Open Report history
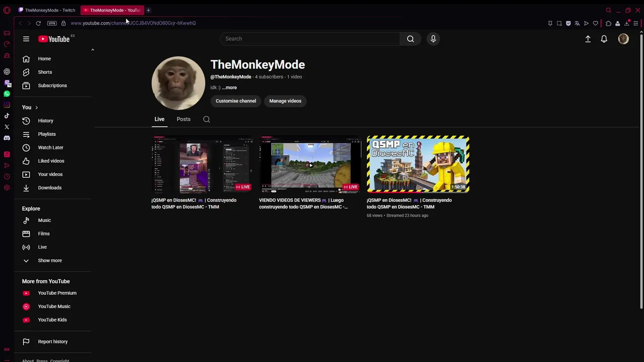Image resolution: width=644 pixels, height=362 pixels. click(x=53, y=342)
